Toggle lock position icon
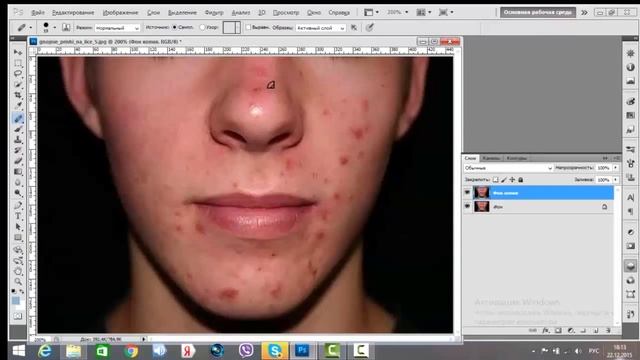 pos(512,180)
